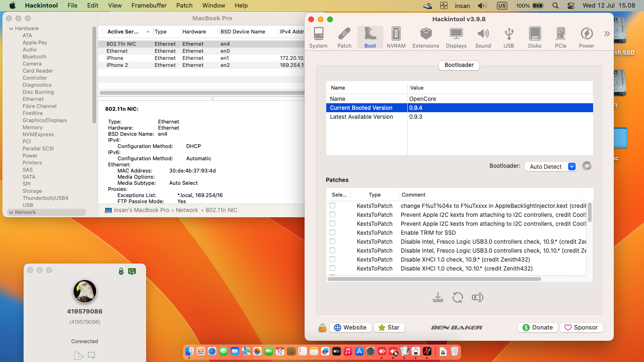Click the disc icon beside Auto Detect
This screenshot has height=362, width=644.
pos(586,166)
